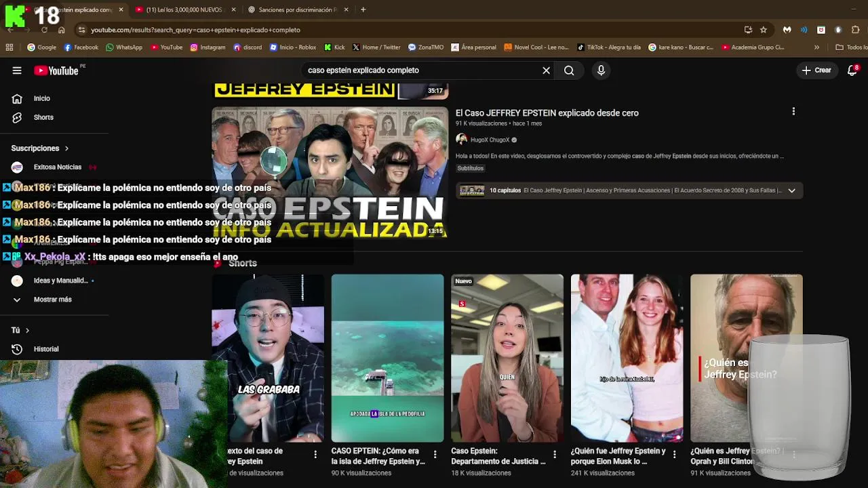Switch to the Leí los 3,000,000 NUEVOS tab
This screenshot has width=868, height=488.
(178, 9)
